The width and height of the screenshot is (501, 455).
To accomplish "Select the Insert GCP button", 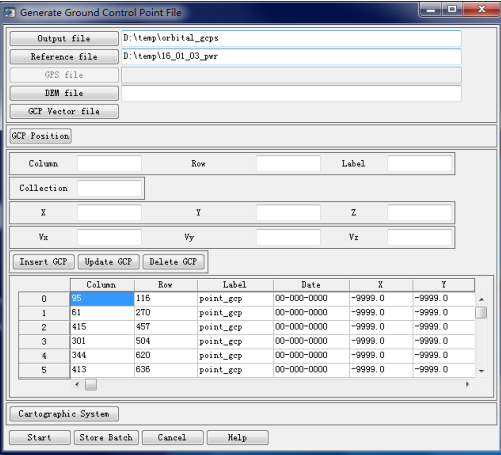I will [x=44, y=262].
